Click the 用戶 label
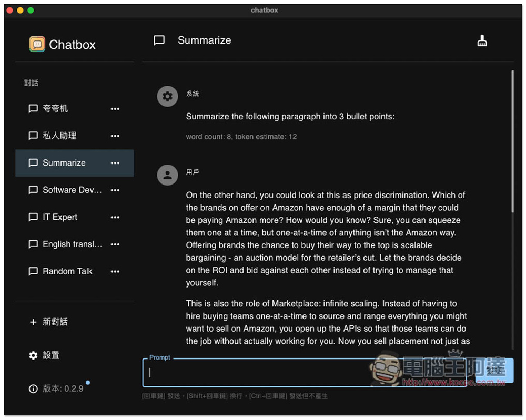The image size is (526, 420). pos(193,172)
